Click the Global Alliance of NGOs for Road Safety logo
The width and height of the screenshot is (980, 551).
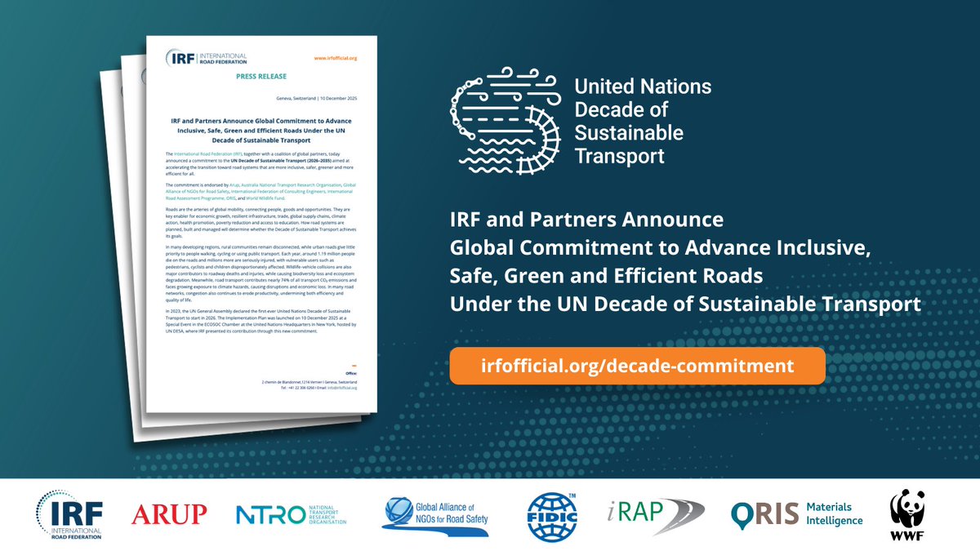[435, 515]
